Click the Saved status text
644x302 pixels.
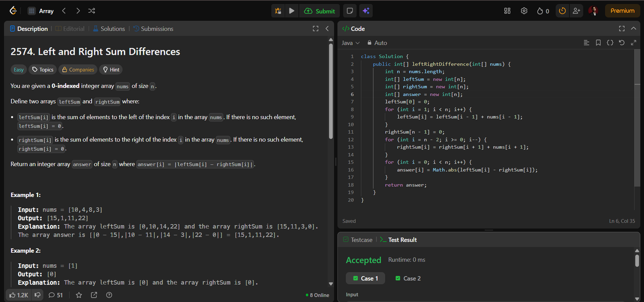click(349, 221)
